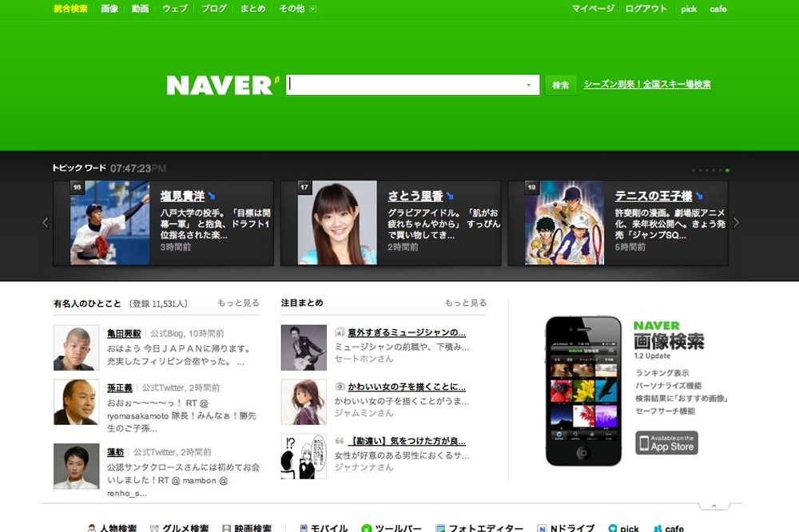The height and width of the screenshot is (532, 799).
Task: Switch to the 画像 image search tab
Action: 109,9
